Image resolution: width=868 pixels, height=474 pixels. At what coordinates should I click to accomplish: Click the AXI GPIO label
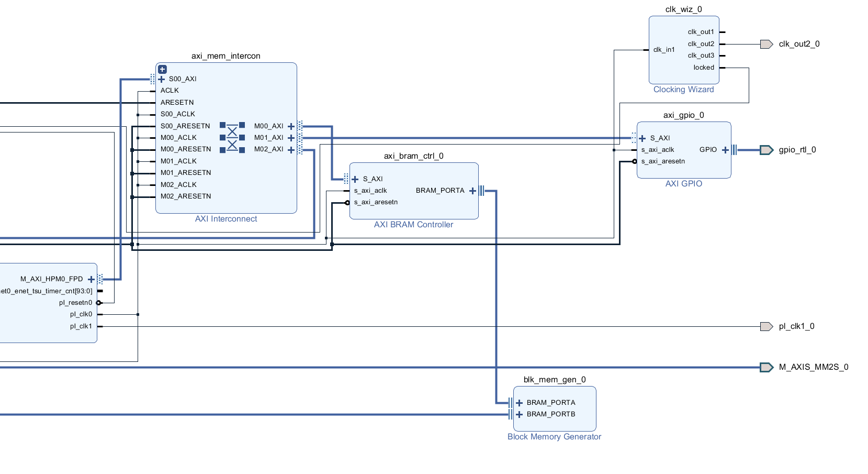click(684, 184)
